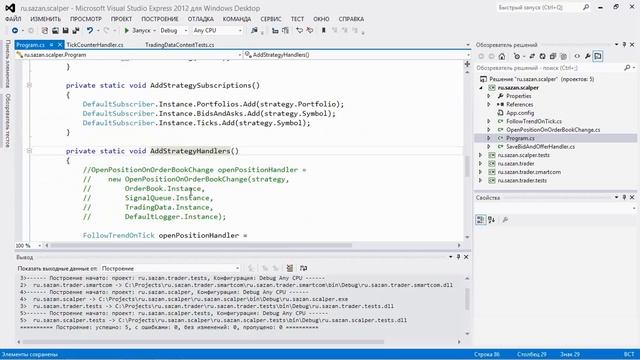The width and height of the screenshot is (640, 360).
Task: Click the Clear All icon in Output
Action: [289, 268]
